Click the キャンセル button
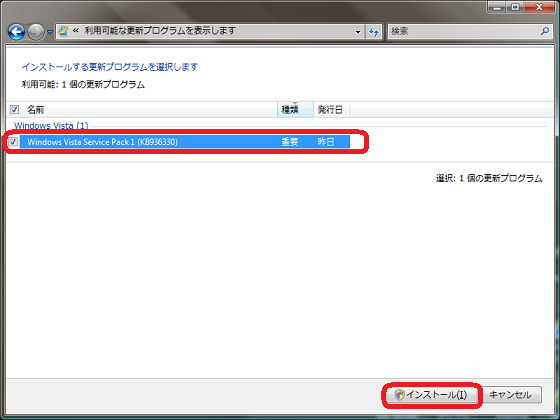This screenshot has width=560, height=420. [510, 395]
